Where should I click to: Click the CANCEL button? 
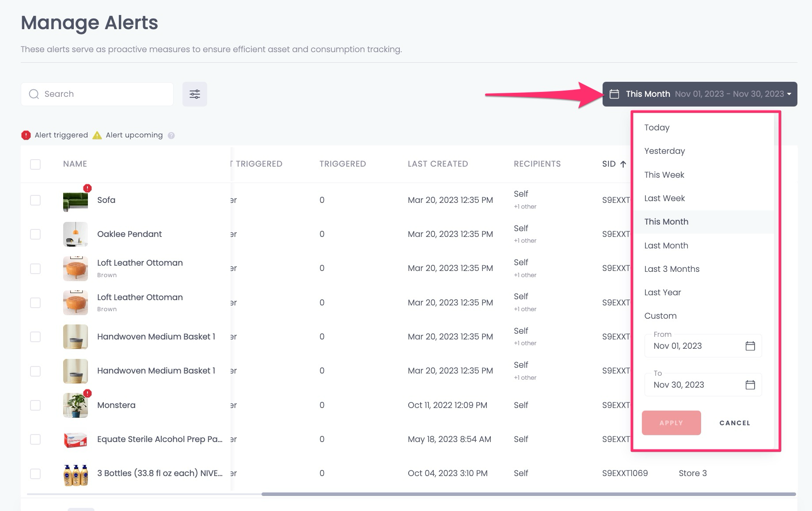735,423
